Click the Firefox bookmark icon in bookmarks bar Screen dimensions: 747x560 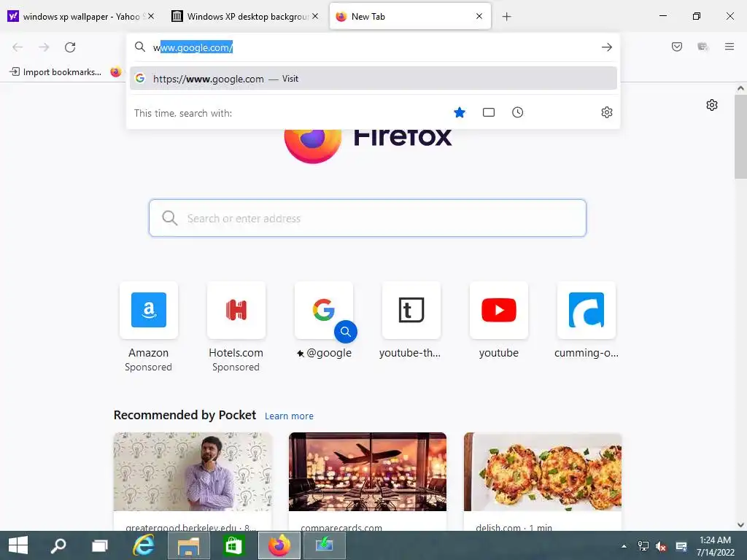point(116,72)
